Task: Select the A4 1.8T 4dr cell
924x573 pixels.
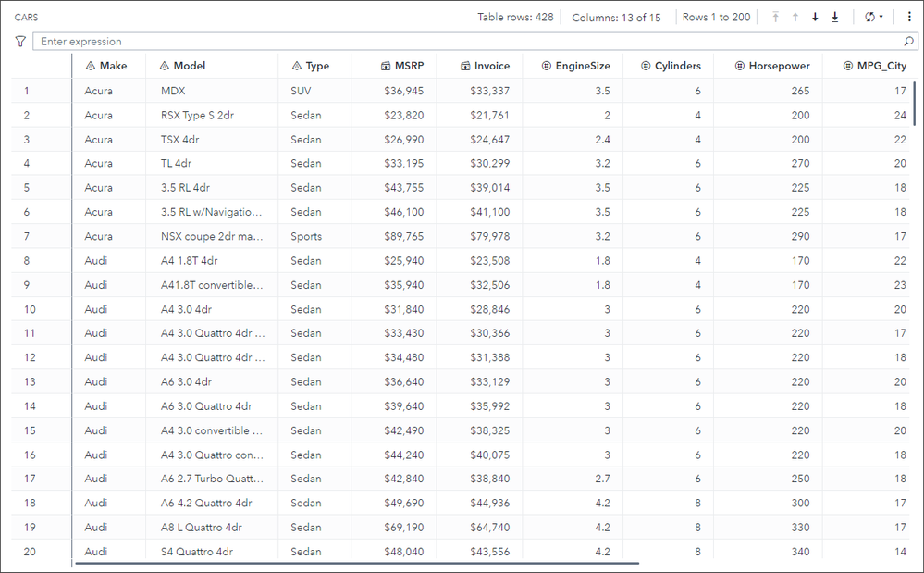Action: click(x=212, y=260)
